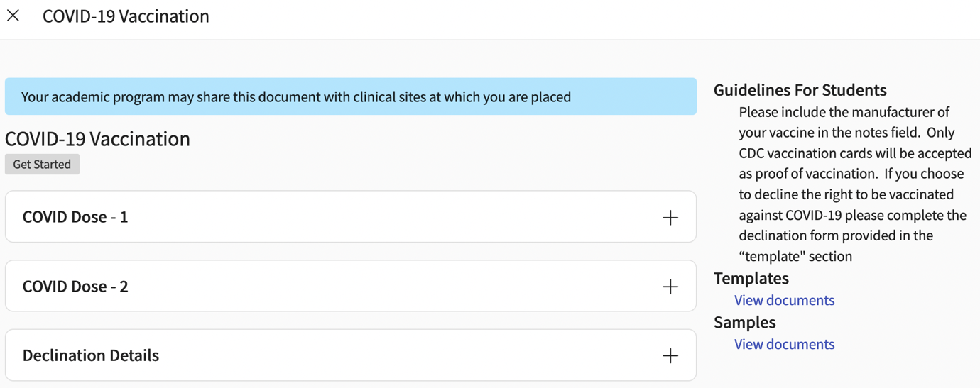Click the COVID-19 Vaccination heading above Get Started

[97, 139]
